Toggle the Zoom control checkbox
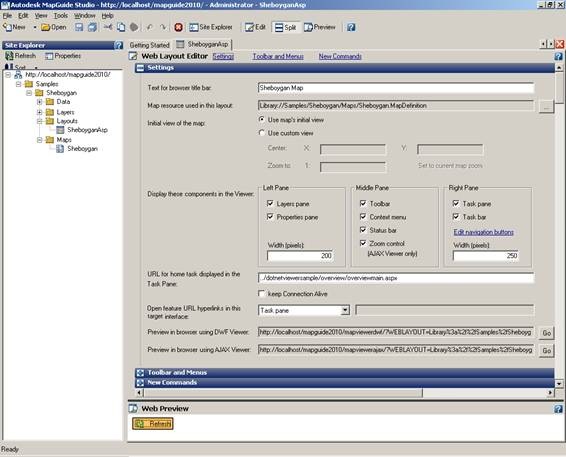Image resolution: width=566 pixels, height=457 pixels. tap(363, 243)
